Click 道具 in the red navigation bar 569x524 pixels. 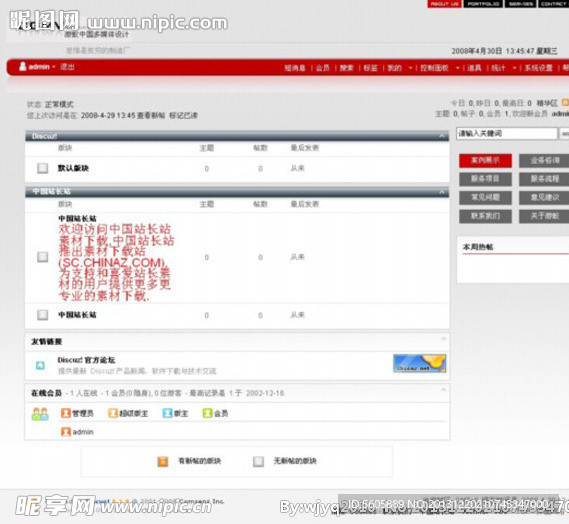tap(474, 68)
